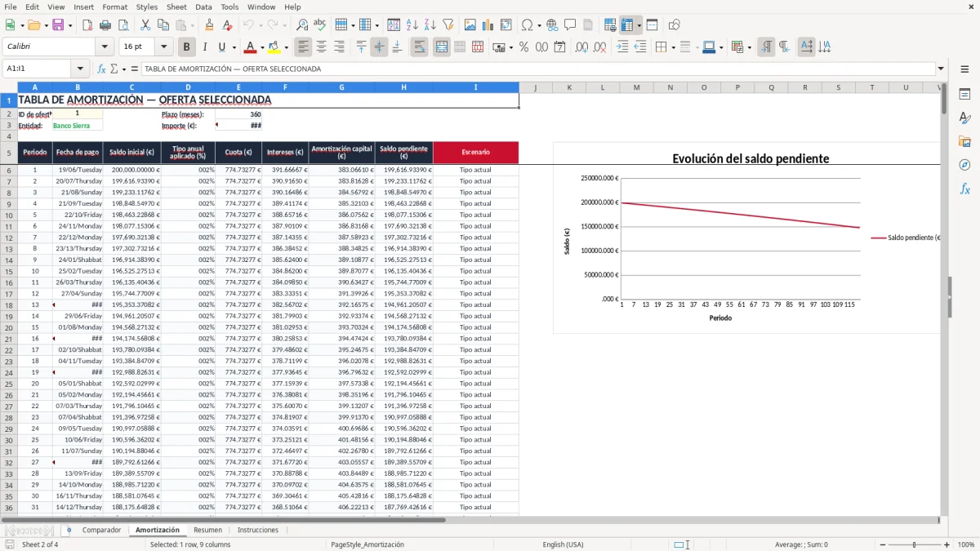Open the Format menu
This screenshot has height=551, width=980.
pos(114,7)
